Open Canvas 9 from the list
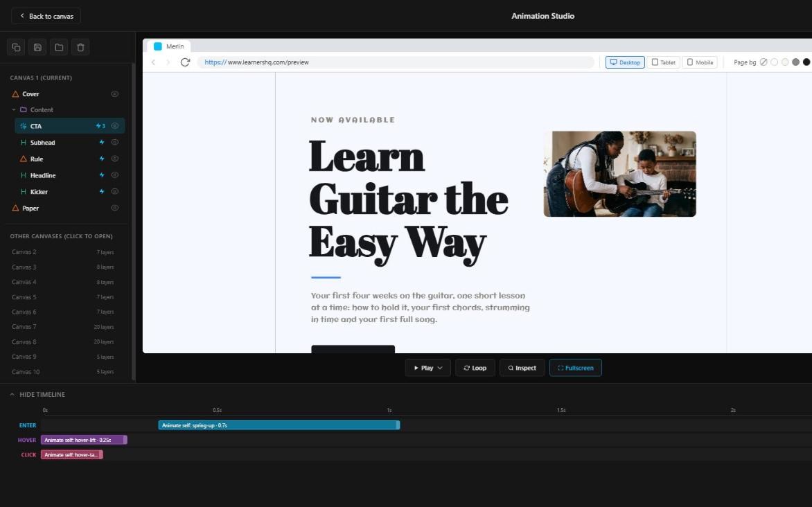The height and width of the screenshot is (507, 812). click(x=62, y=357)
